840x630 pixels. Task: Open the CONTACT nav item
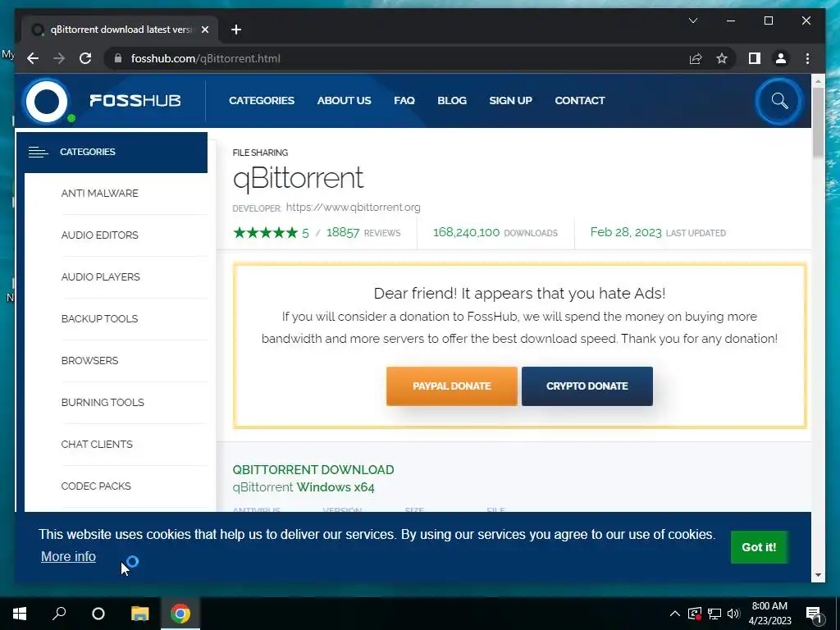click(x=580, y=101)
